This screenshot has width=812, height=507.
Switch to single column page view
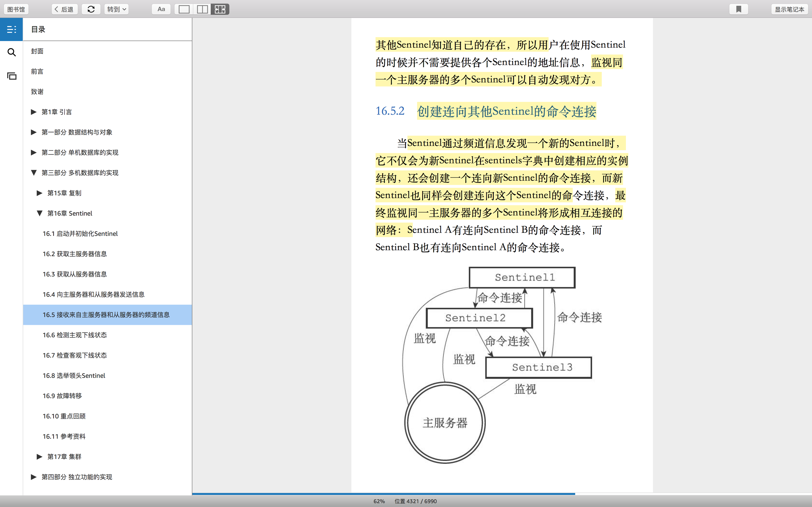pos(184,9)
